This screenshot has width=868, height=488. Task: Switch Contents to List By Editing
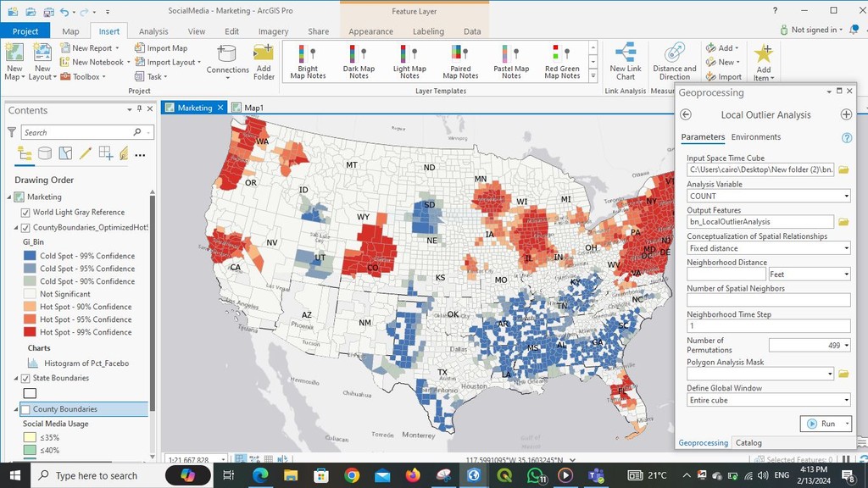(x=86, y=153)
